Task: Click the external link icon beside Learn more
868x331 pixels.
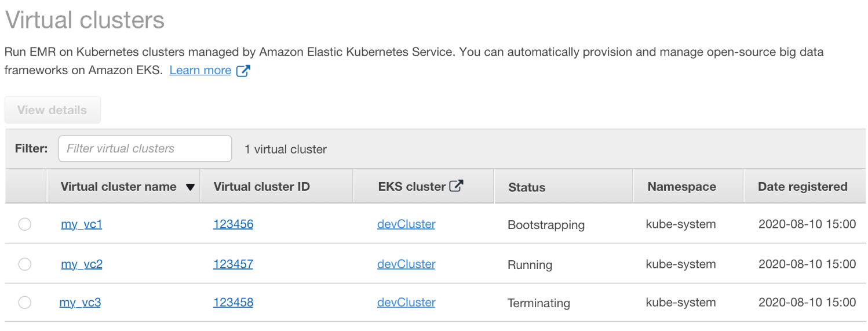Action: 244,71
